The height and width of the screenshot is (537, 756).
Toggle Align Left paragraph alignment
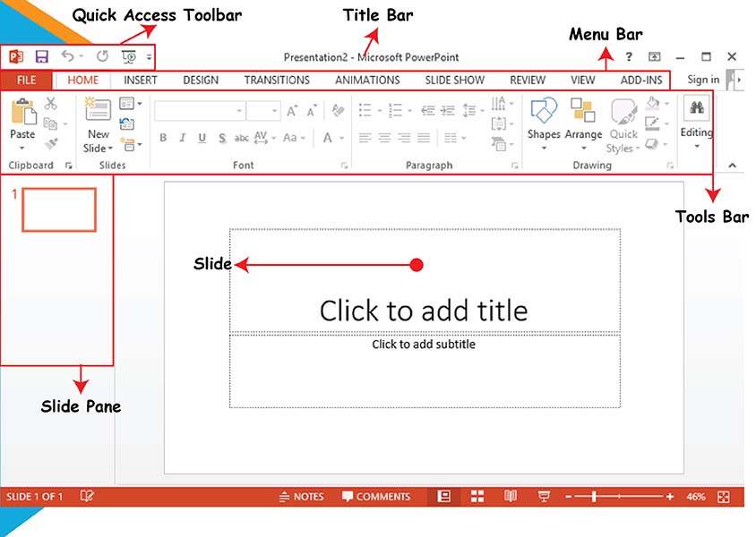point(365,138)
